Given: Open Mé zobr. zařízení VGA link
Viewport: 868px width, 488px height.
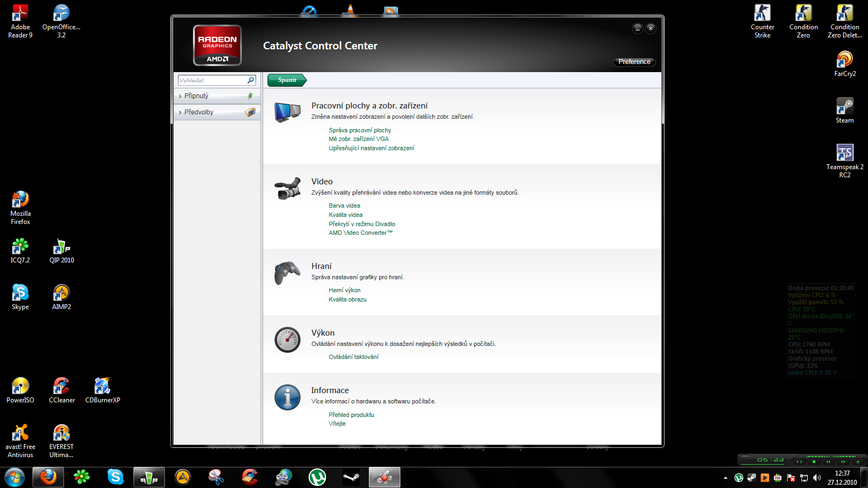Looking at the screenshot, I should coord(359,139).
